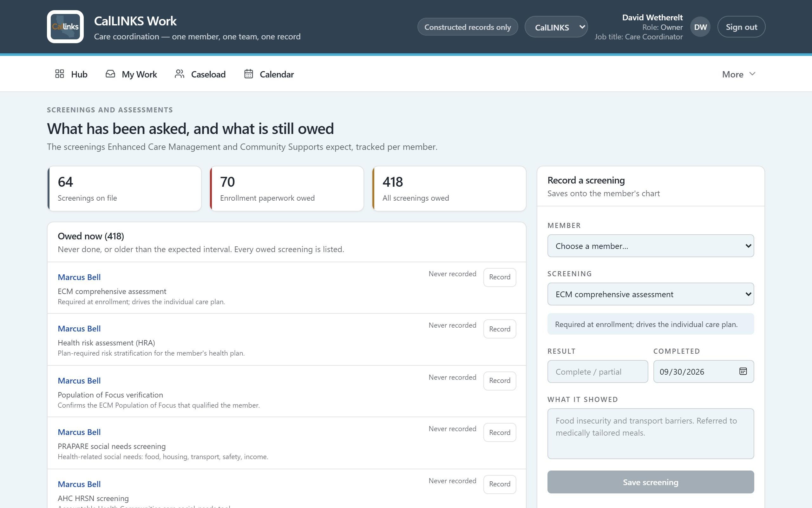Image resolution: width=812 pixels, height=508 pixels.
Task: Open Marcus Bell link on ECM assessment row
Action: (x=79, y=277)
